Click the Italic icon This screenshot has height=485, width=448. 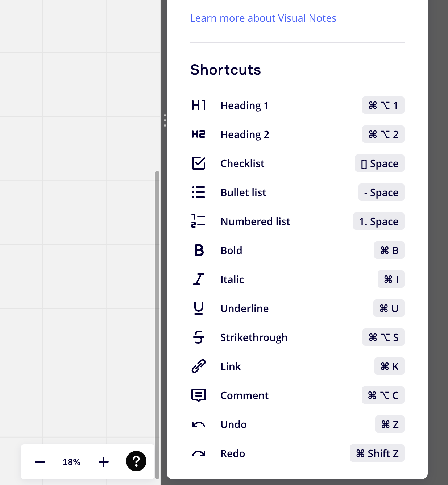[199, 279]
